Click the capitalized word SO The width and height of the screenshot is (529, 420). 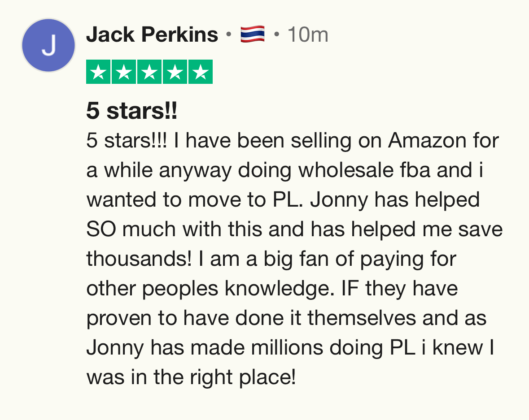[101, 229]
